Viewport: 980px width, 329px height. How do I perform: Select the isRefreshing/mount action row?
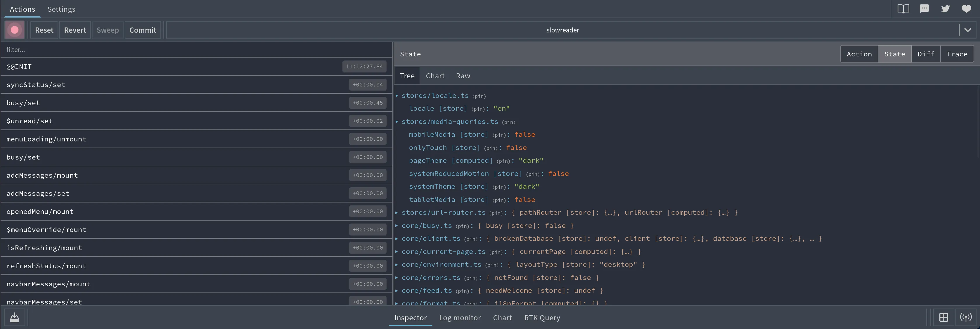tap(196, 248)
